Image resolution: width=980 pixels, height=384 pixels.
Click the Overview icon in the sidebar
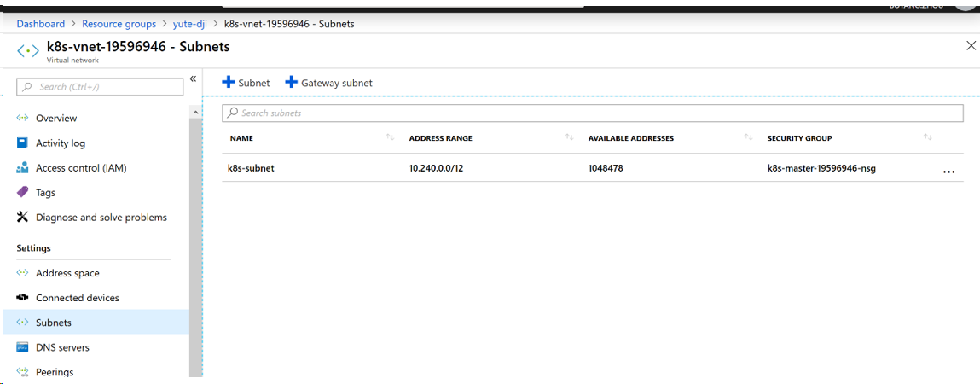point(22,119)
